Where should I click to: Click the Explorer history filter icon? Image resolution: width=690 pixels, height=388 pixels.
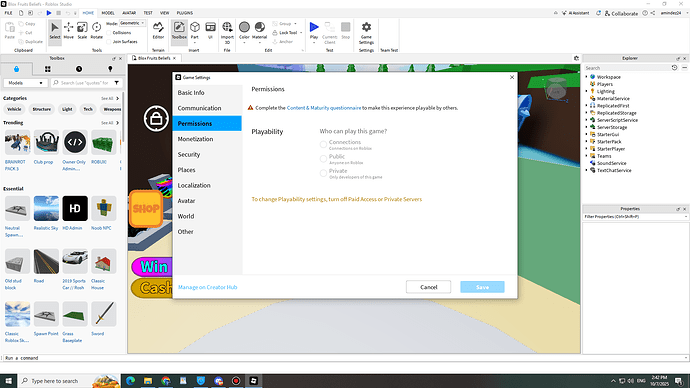click(x=674, y=68)
